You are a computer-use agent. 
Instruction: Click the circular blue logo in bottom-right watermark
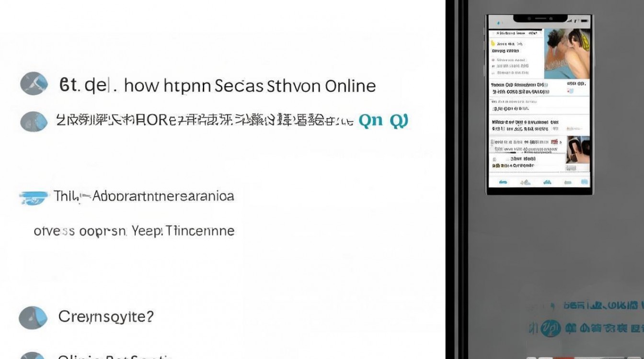click(551, 328)
